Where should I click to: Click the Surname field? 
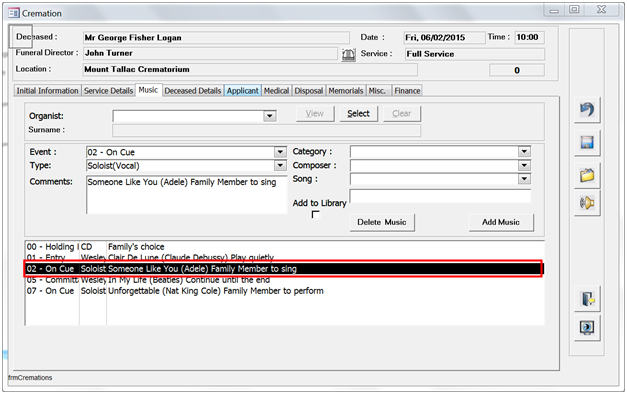(266, 130)
